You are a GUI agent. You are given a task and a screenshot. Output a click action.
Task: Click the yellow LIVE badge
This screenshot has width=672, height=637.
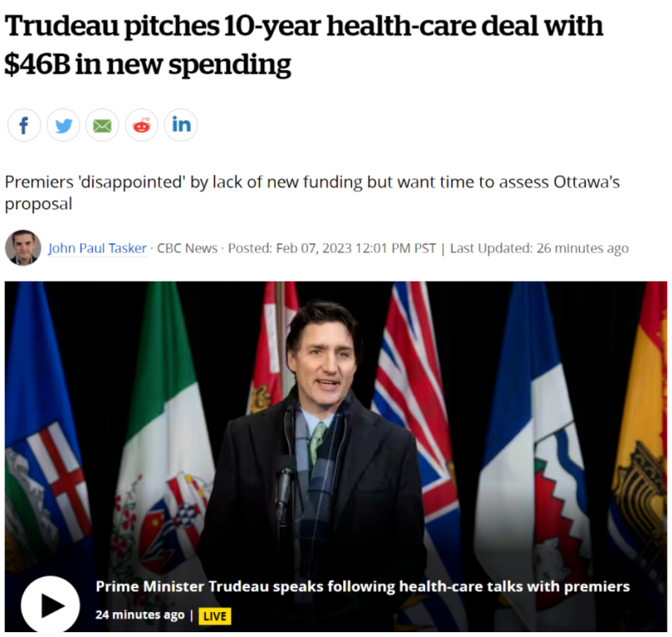tap(214, 616)
